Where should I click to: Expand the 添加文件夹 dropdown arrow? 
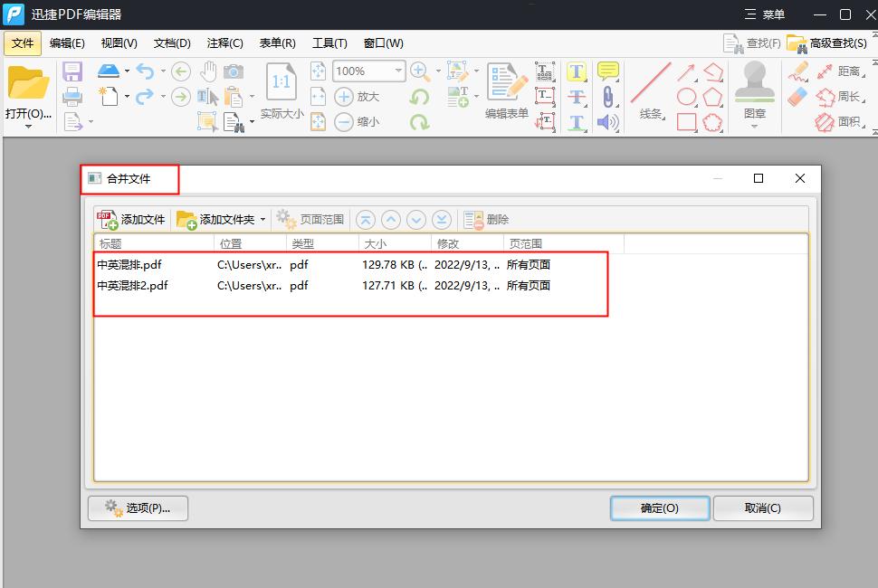pyautogui.click(x=263, y=219)
